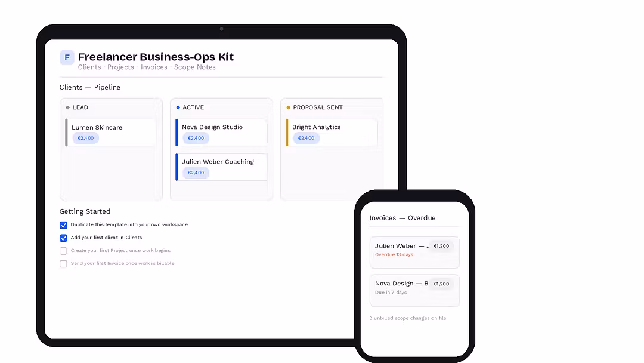Click the 'Getting Started' heading
The image size is (644, 363).
pyautogui.click(x=85, y=211)
